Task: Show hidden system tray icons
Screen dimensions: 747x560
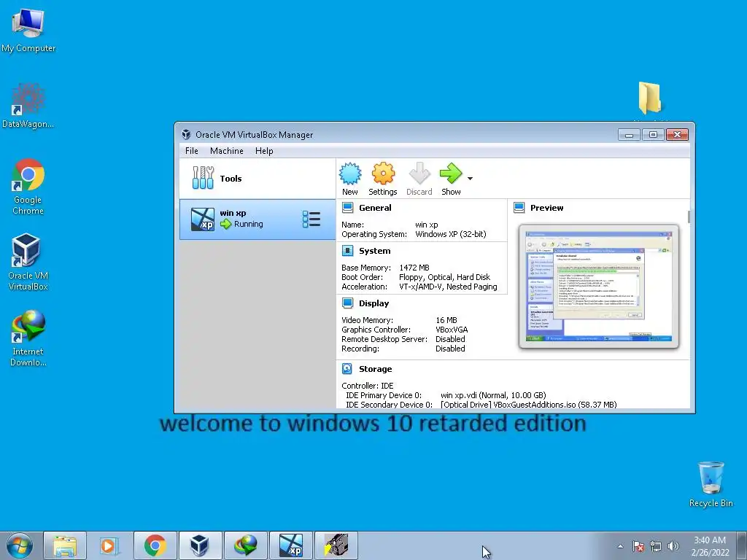Action: [x=620, y=546]
